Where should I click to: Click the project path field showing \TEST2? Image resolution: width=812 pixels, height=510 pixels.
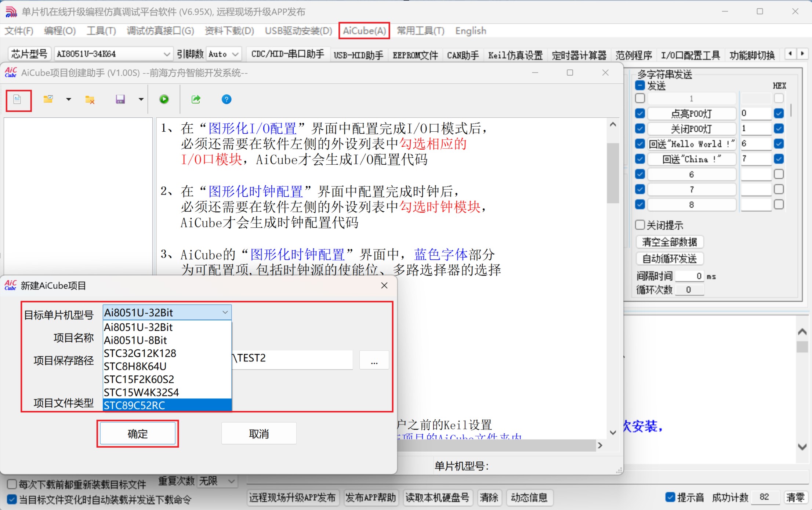pos(292,360)
